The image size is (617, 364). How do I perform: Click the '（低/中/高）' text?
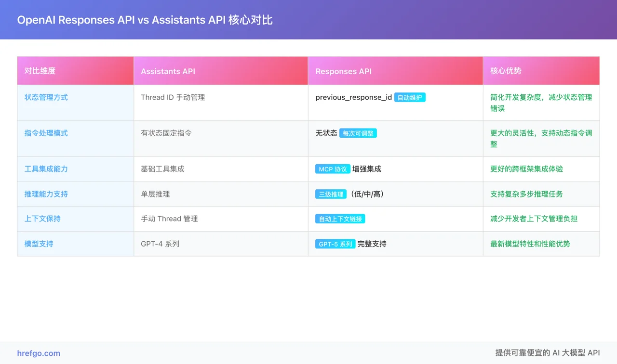367,194
